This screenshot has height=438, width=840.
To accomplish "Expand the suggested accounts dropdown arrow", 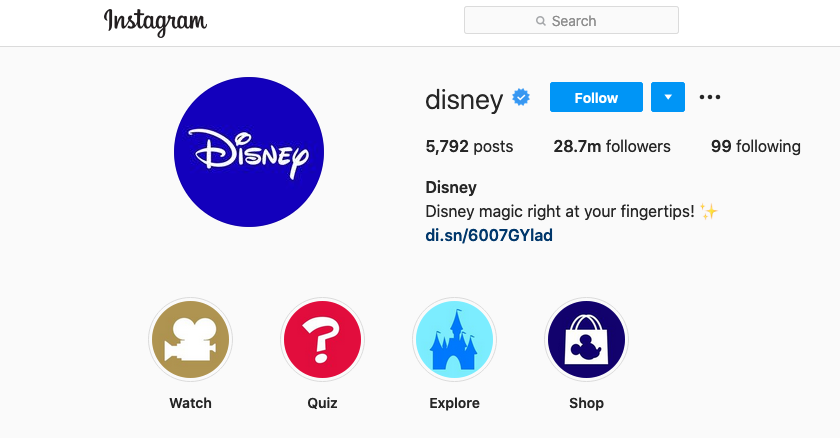I will click(668, 97).
